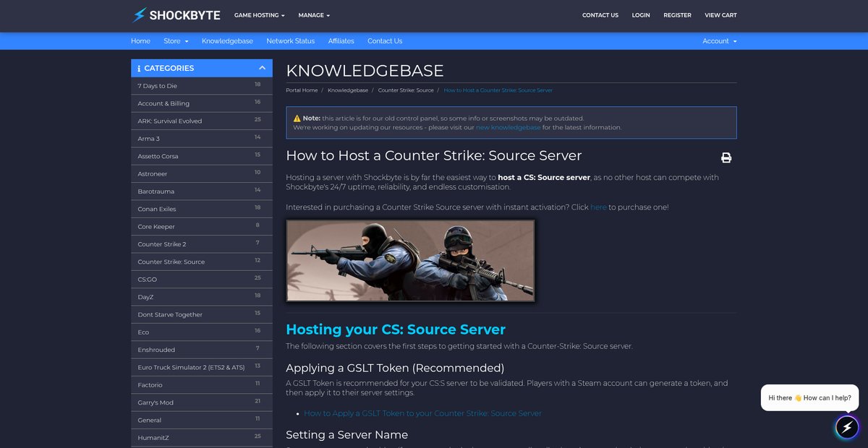Select Eco category

click(202, 332)
